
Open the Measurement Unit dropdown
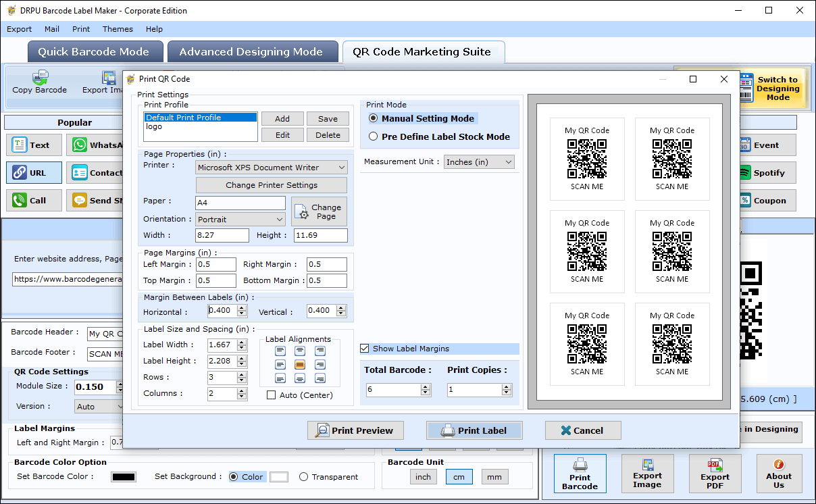[479, 162]
